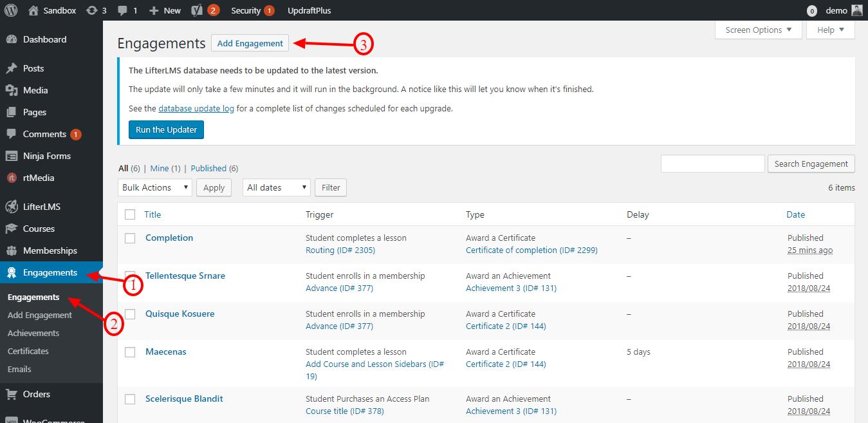Open Course title (ID# 378) link
The image size is (868, 423).
[345, 411]
